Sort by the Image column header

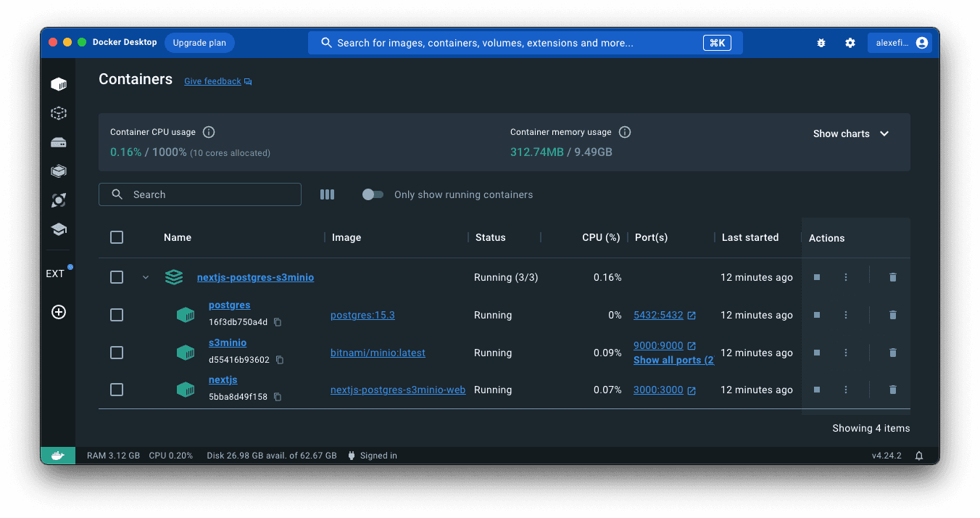pos(346,237)
